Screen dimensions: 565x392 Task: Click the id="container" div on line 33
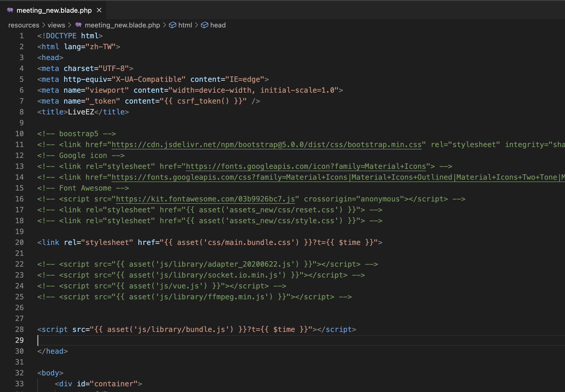pyautogui.click(x=98, y=384)
